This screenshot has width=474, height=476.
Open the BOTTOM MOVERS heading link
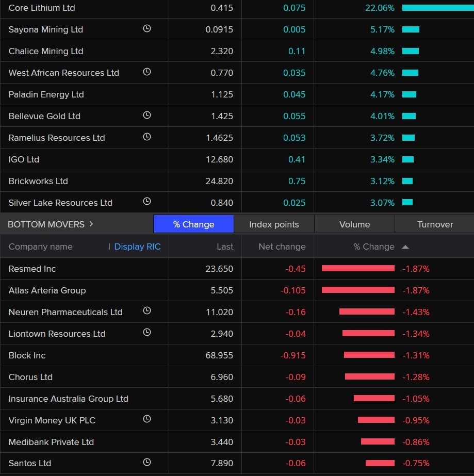46,224
